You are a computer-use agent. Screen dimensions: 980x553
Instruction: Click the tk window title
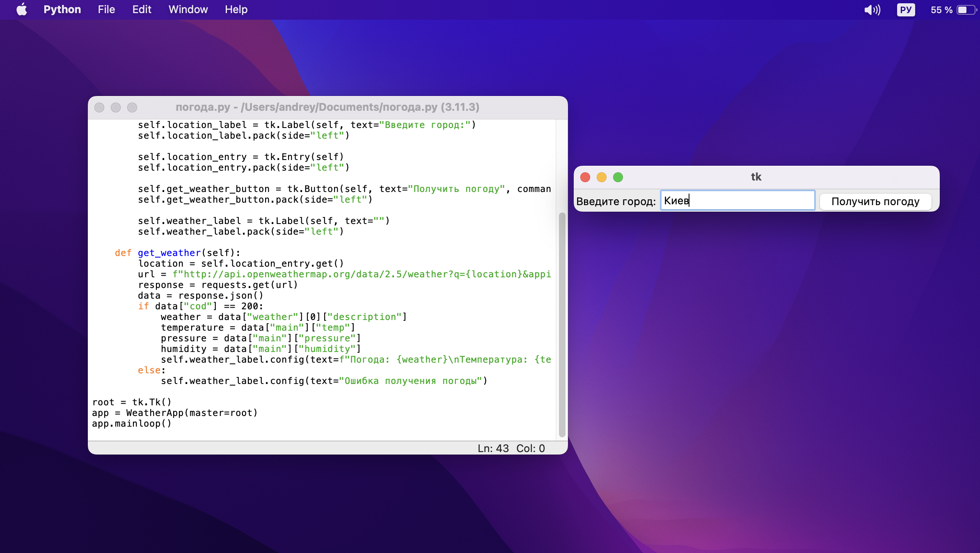756,177
